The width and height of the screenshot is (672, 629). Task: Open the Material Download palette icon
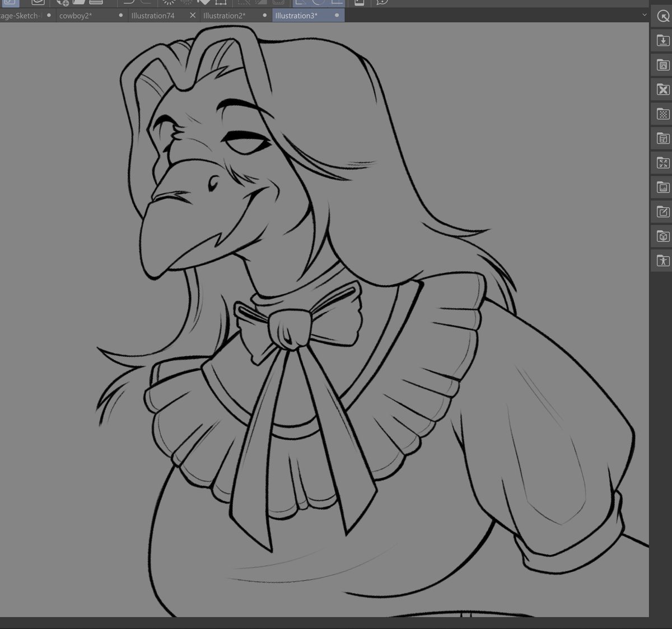pyautogui.click(x=663, y=40)
